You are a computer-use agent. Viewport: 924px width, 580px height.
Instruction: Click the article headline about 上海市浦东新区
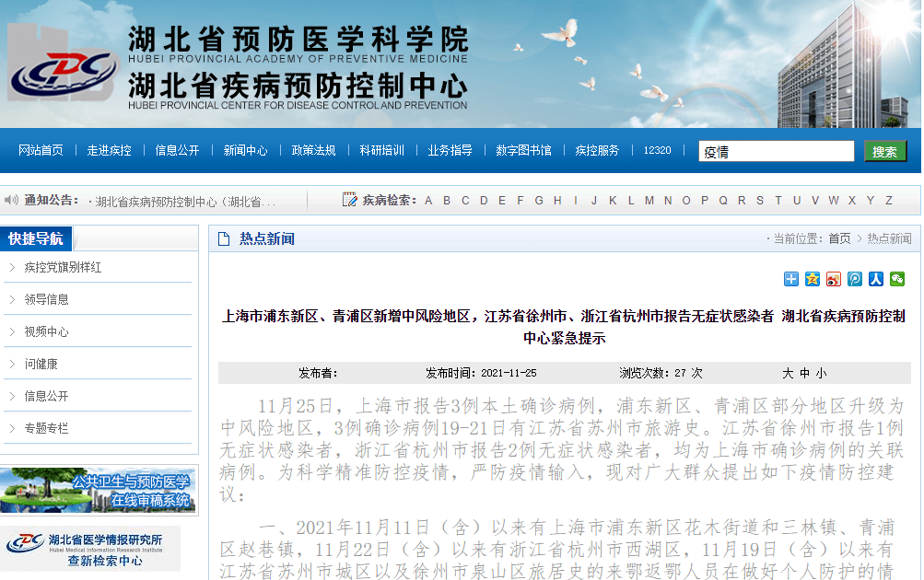point(564,327)
